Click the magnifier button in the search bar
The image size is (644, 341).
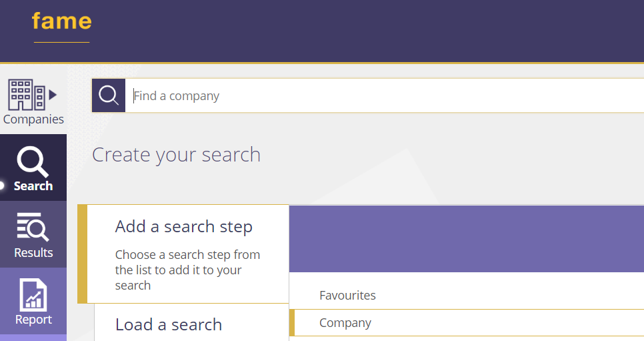(x=109, y=95)
